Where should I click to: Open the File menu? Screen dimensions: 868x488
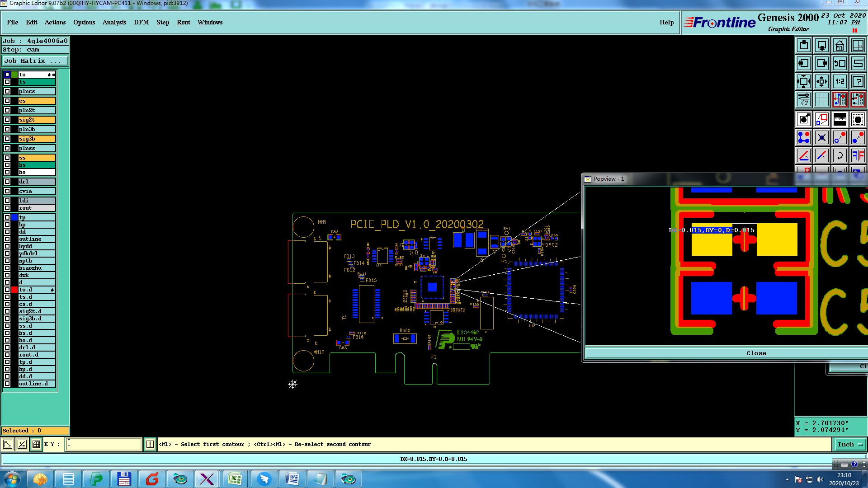(x=13, y=22)
